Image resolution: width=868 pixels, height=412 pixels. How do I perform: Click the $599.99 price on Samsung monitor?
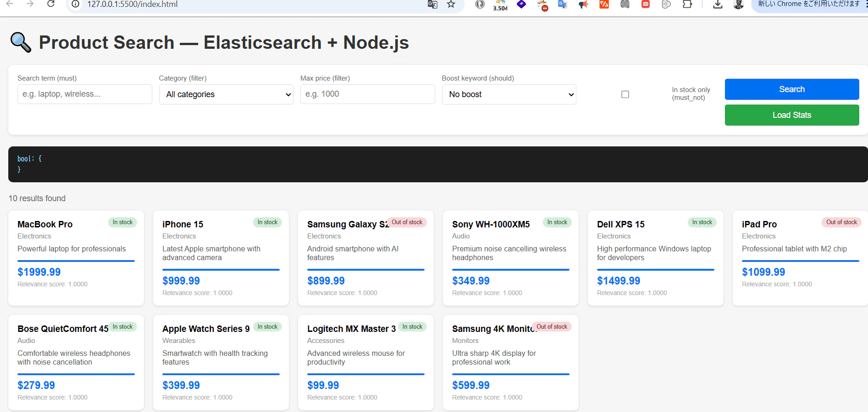click(x=471, y=385)
